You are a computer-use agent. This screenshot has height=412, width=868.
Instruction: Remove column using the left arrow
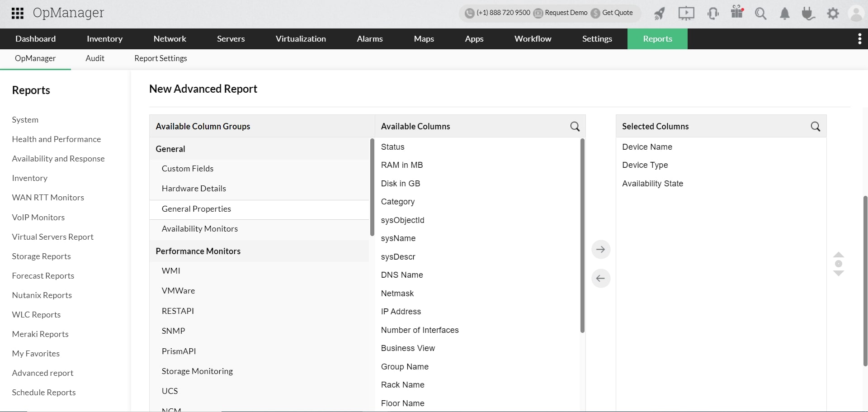(x=601, y=278)
